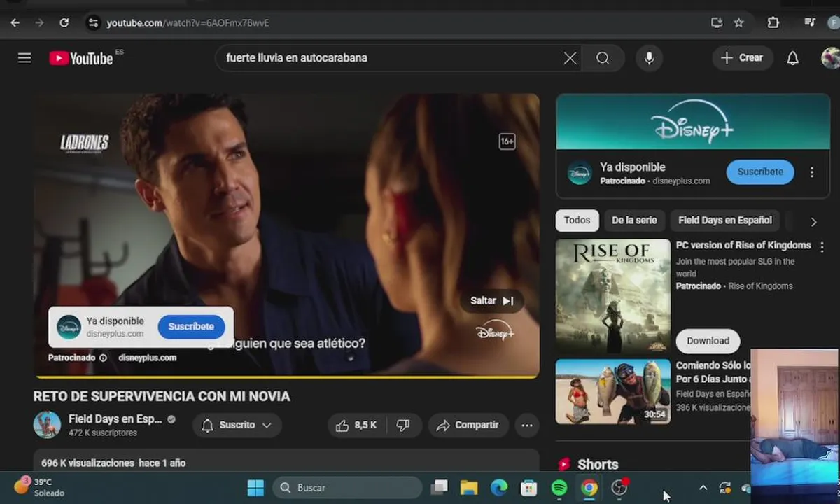This screenshot has width=840, height=504.
Task: Open YouTube notifications bell
Action: [x=792, y=58]
